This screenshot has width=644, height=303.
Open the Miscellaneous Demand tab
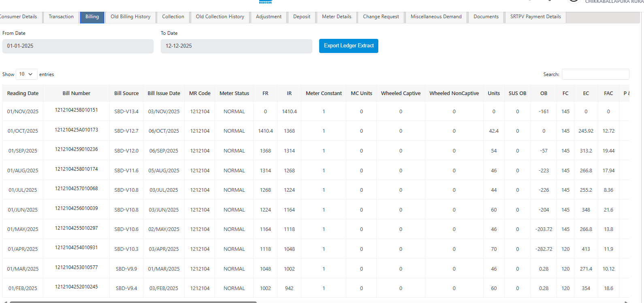point(436,17)
